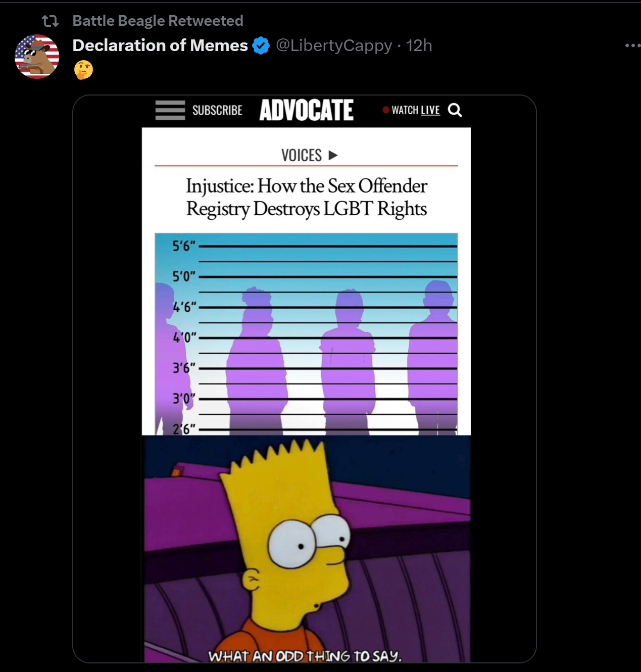Select the VOICES section label
The width and height of the screenshot is (641, 672).
(x=302, y=155)
